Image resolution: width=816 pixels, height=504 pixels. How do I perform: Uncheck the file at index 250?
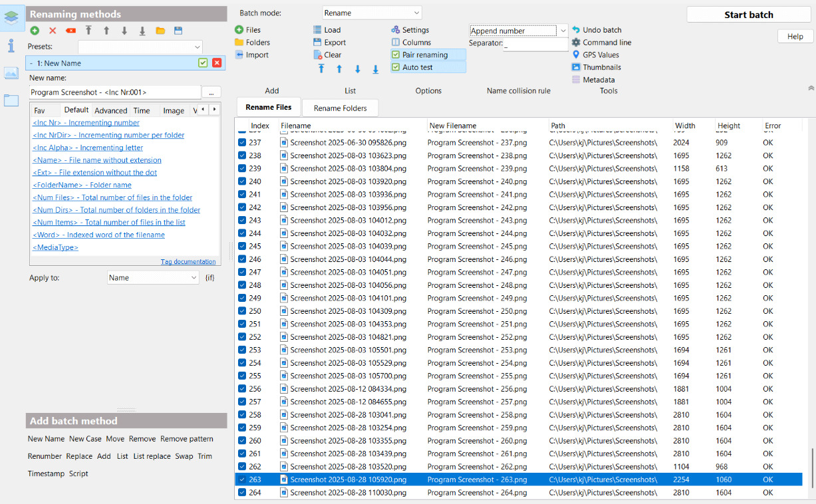pos(242,311)
